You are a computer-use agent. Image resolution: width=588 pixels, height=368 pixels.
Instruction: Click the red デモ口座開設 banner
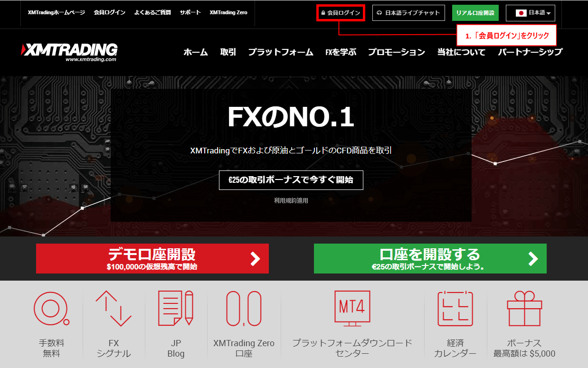(152, 258)
